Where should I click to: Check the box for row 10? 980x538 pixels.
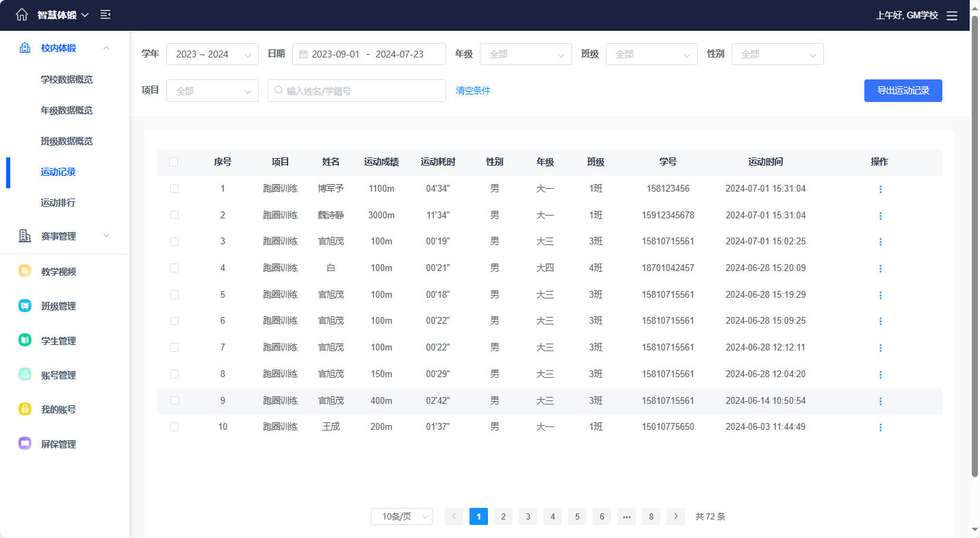[x=175, y=426]
